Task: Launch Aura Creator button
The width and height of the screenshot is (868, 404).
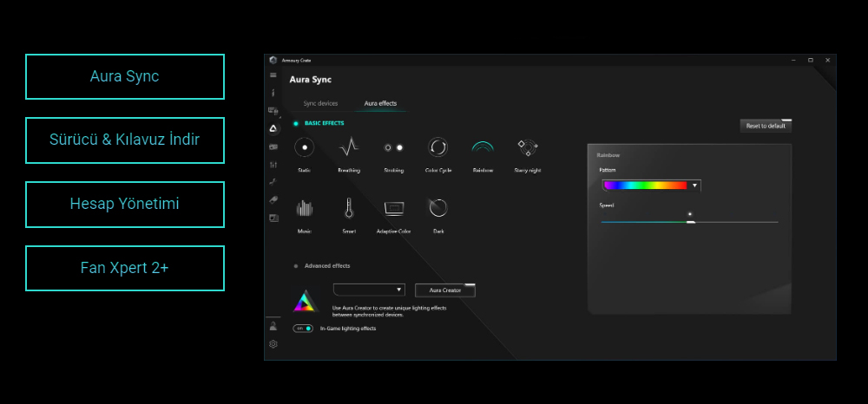Action: pos(445,290)
